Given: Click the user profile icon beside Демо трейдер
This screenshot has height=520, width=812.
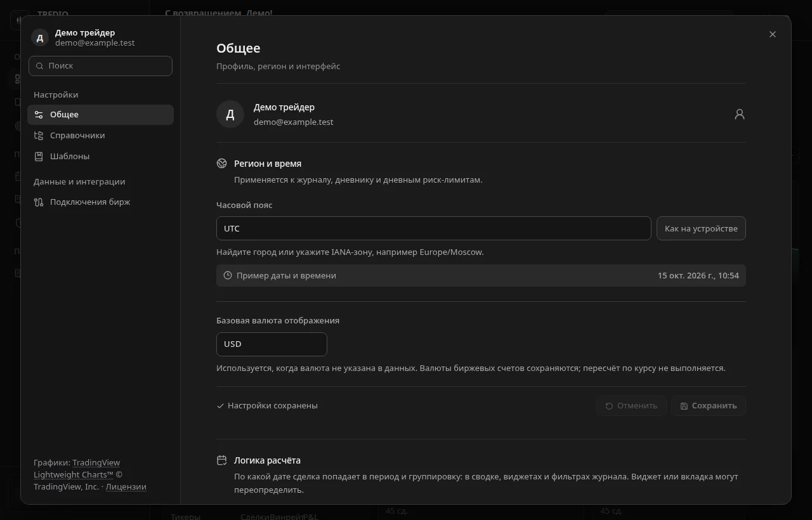Looking at the screenshot, I should pos(739,114).
